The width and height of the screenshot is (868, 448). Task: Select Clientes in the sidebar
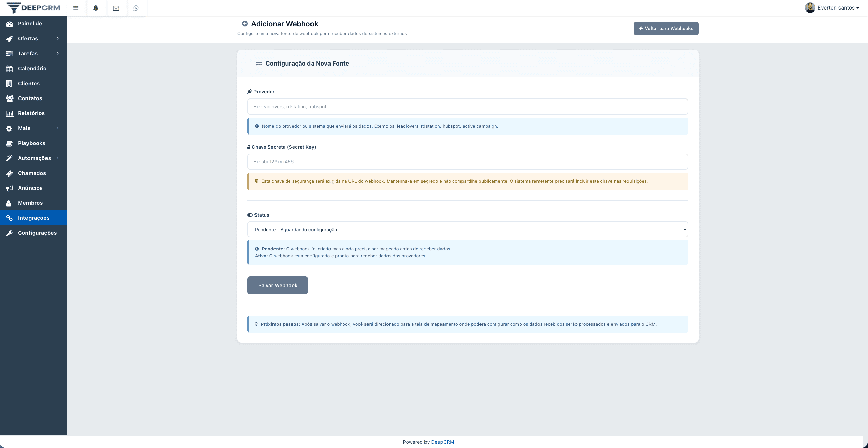[x=29, y=83]
